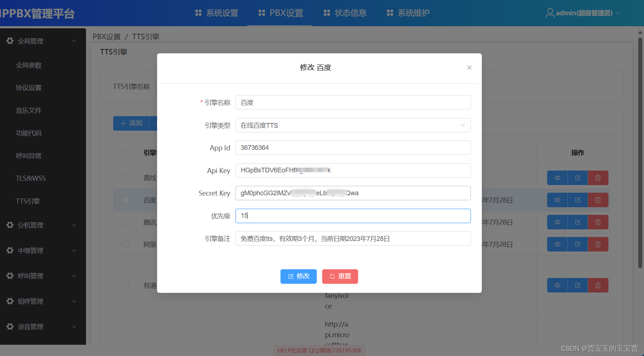This screenshot has width=644, height=356.
Task: Open the 引擎类型 dropdown
Action: (x=353, y=125)
